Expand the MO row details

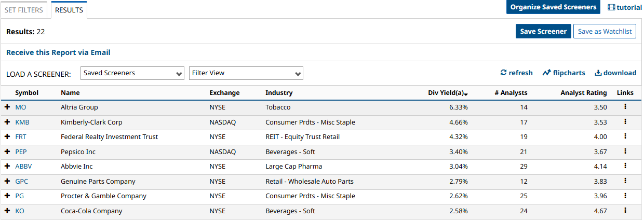(7, 107)
